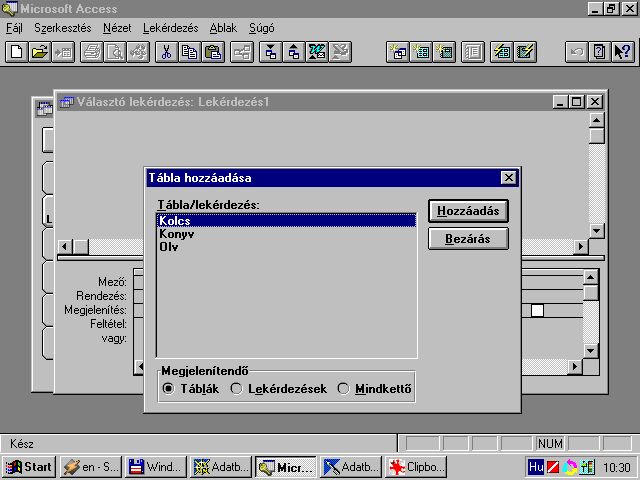This screenshot has width=640, height=480.
Task: Click the grayed Excel analyze icon
Action: [x=340, y=52]
